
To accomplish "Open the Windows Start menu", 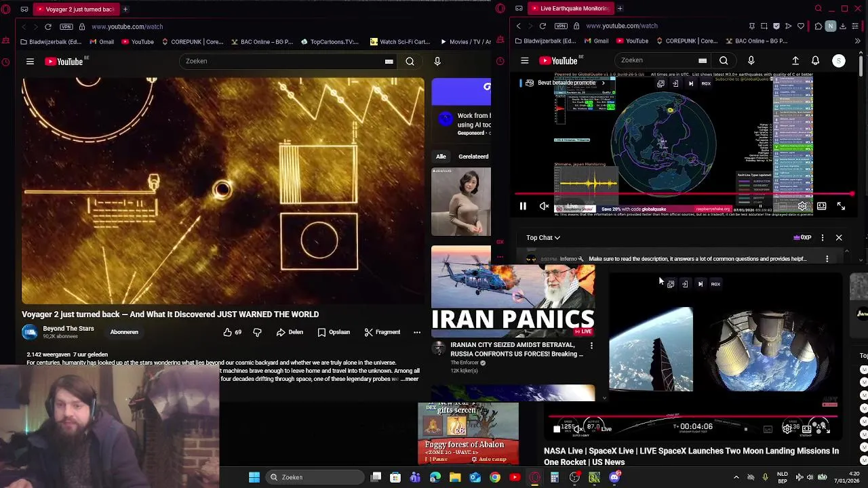I will pos(254,477).
